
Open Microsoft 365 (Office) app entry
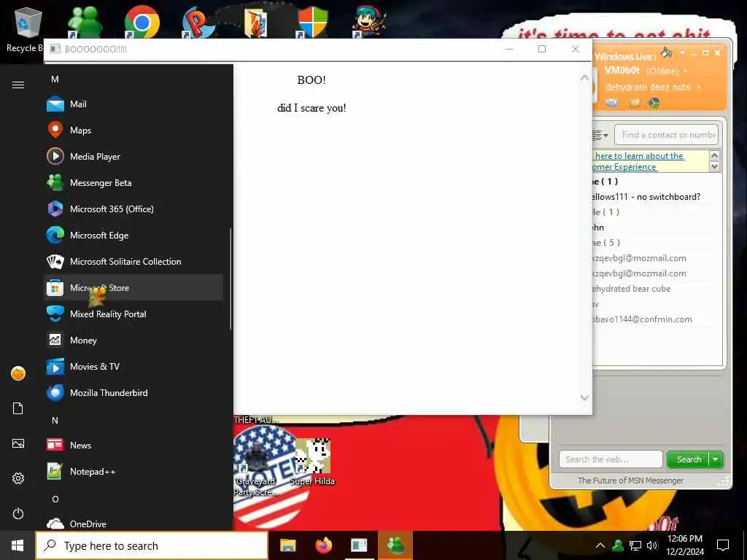pos(133,209)
